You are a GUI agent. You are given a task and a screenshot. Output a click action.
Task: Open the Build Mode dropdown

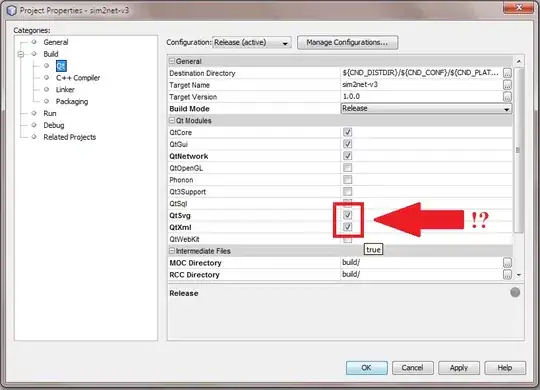pyautogui.click(x=426, y=109)
